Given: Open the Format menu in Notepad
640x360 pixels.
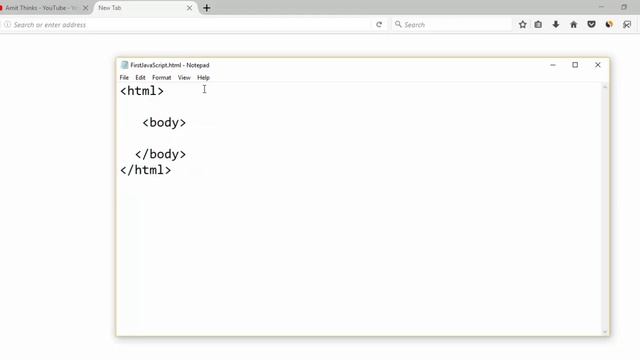Looking at the screenshot, I should [x=162, y=78].
